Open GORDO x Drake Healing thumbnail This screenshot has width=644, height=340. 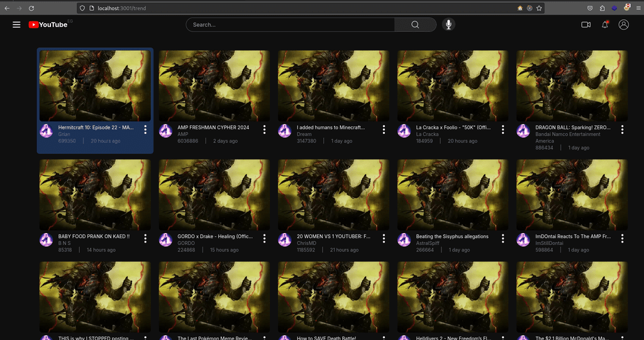click(214, 195)
